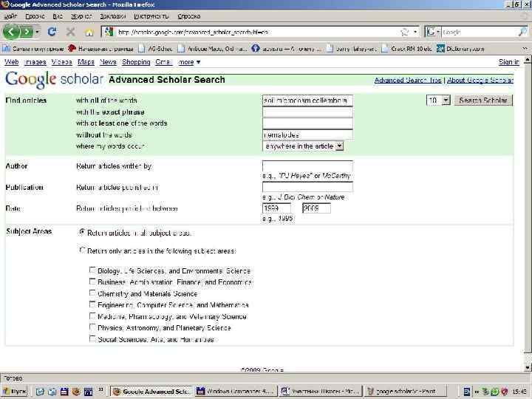Open the first bookmark toolbar item
The image size is (532, 399).
pos(33,49)
